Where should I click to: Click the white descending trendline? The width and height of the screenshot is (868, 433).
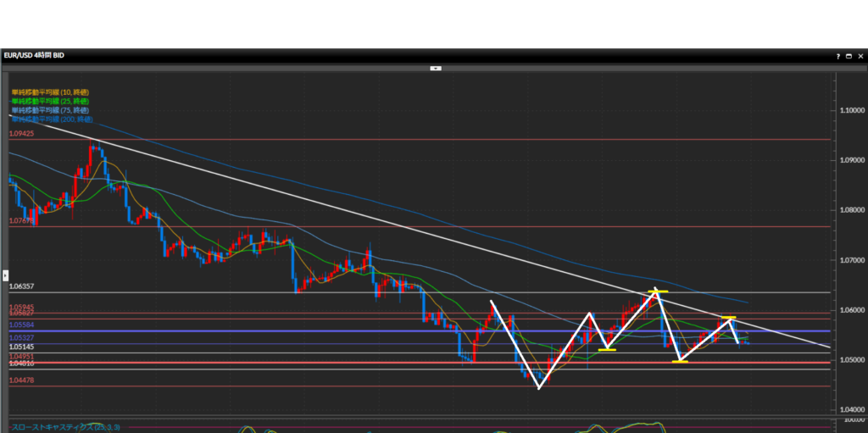339,208
